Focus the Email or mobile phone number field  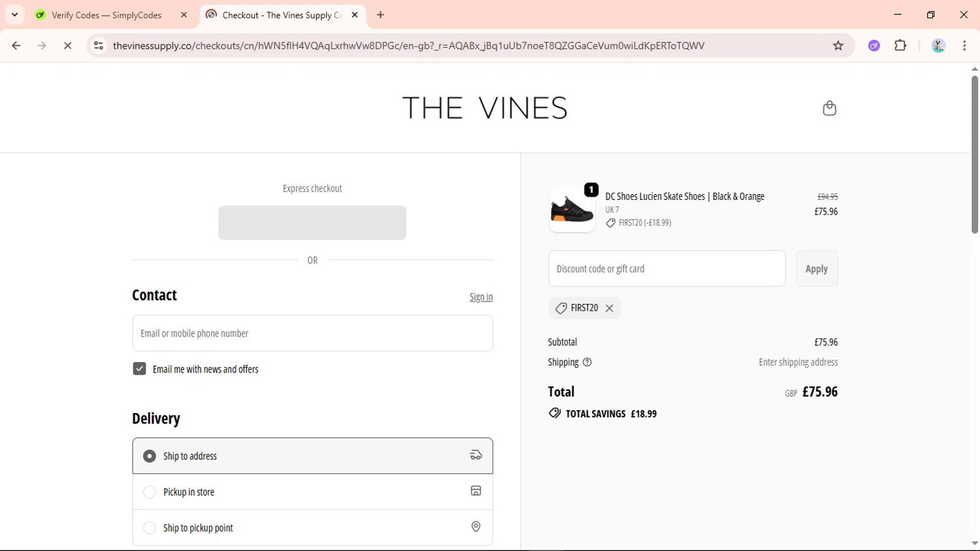(x=312, y=333)
